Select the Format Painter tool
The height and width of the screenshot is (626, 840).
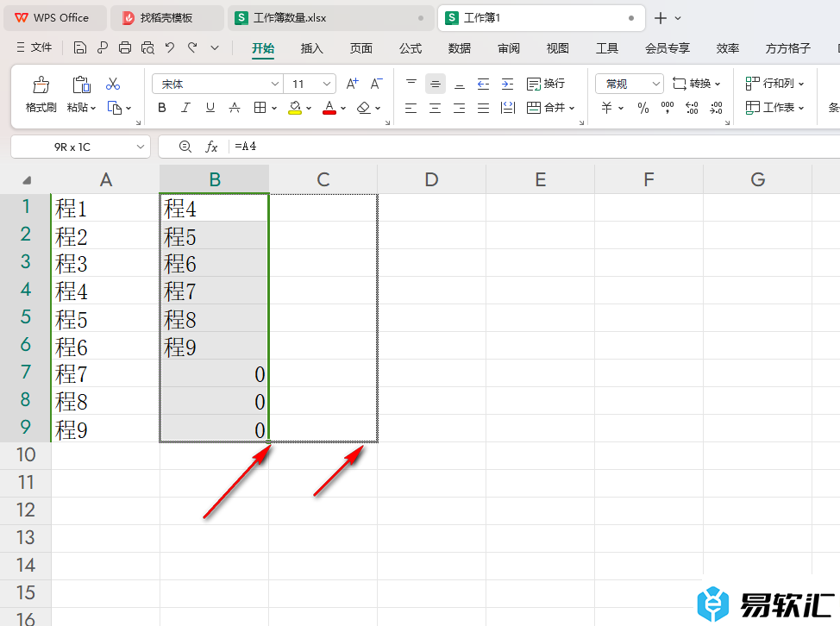tap(41, 94)
